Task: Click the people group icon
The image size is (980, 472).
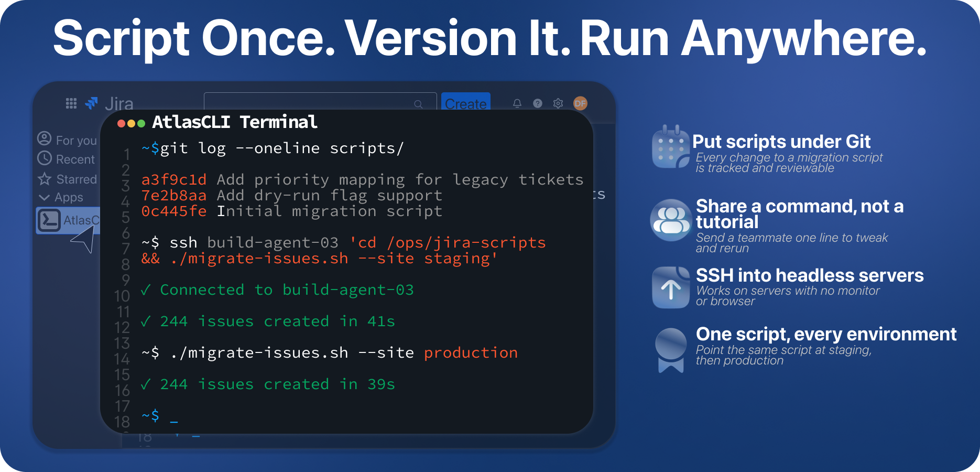Action: (x=671, y=220)
